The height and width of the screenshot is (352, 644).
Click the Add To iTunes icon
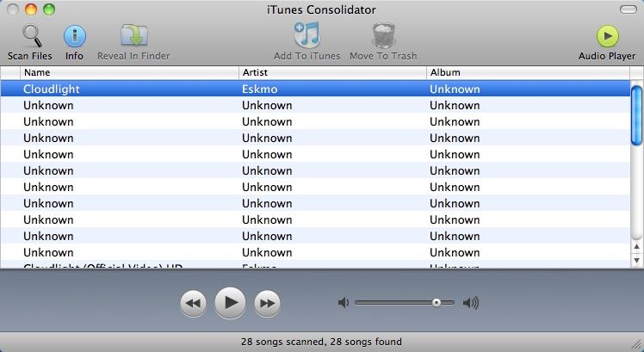[x=307, y=35]
